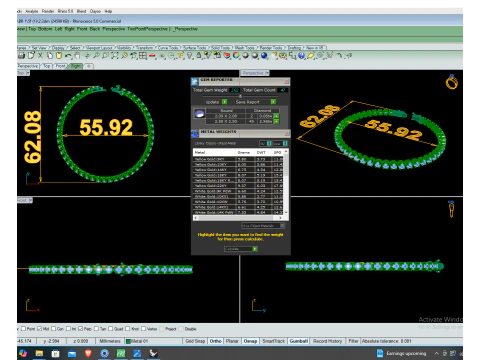
Task: Toggle Osnap in status bar
Action: (x=250, y=341)
